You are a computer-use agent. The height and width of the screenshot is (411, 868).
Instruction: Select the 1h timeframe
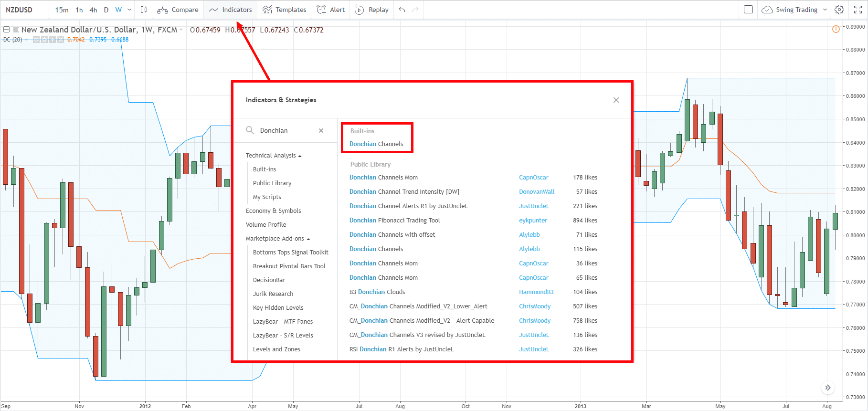[x=79, y=10]
